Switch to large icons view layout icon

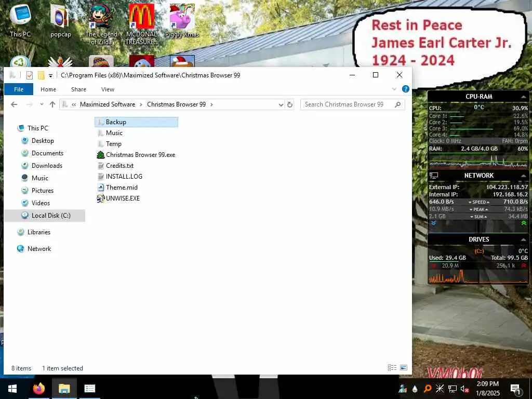403,367
